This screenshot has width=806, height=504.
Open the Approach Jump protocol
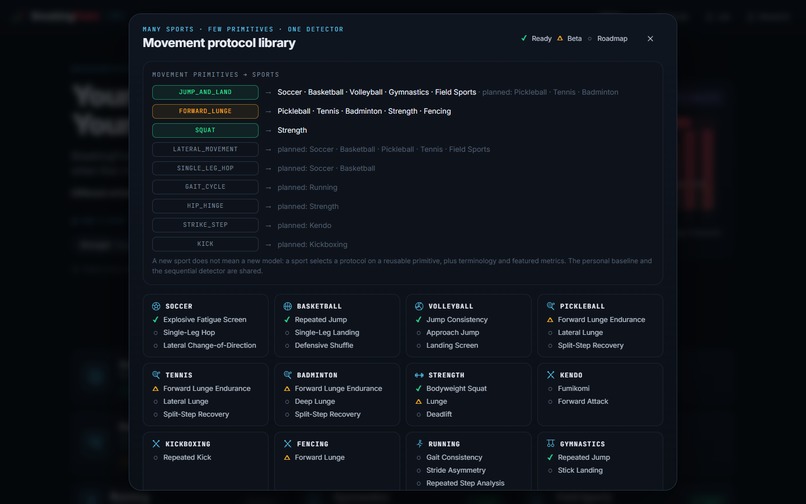pyautogui.click(x=452, y=332)
